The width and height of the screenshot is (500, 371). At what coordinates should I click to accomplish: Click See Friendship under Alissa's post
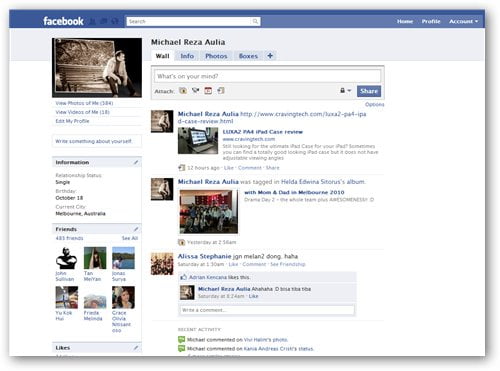click(x=288, y=264)
